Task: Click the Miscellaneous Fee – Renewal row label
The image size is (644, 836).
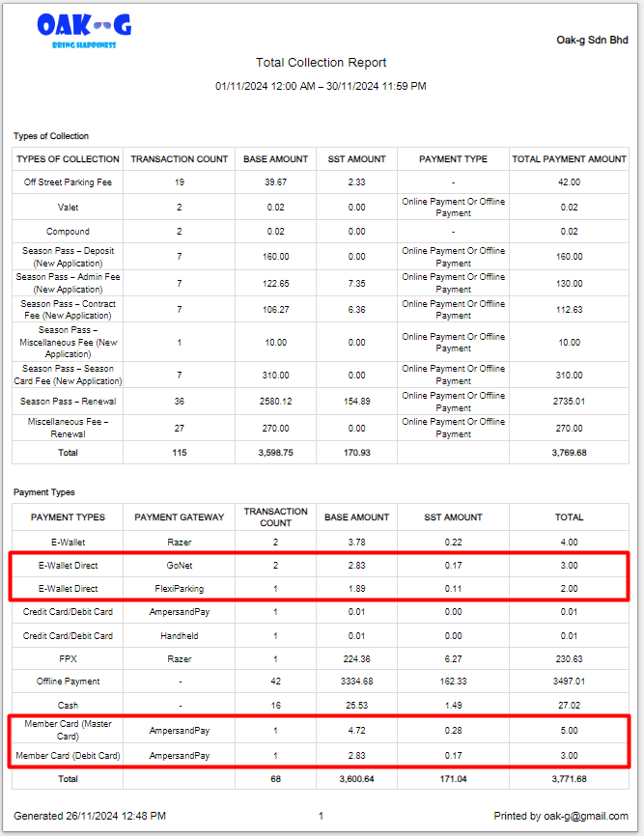Action: click(68, 428)
